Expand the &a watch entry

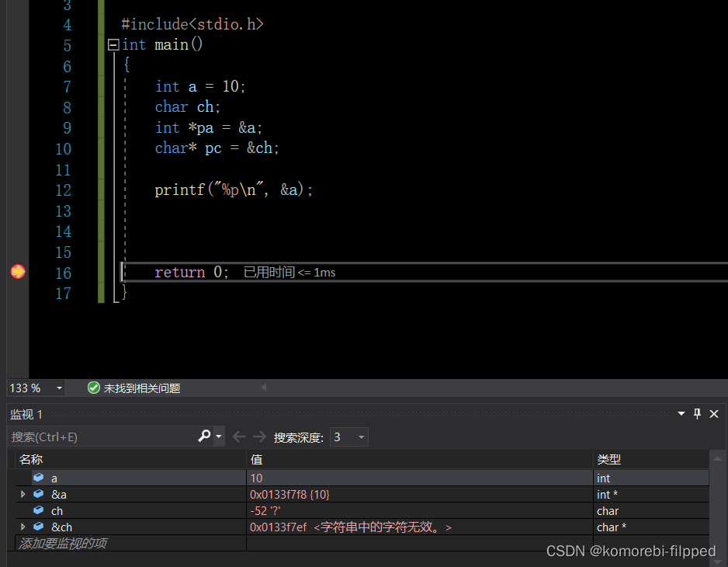[x=23, y=494]
